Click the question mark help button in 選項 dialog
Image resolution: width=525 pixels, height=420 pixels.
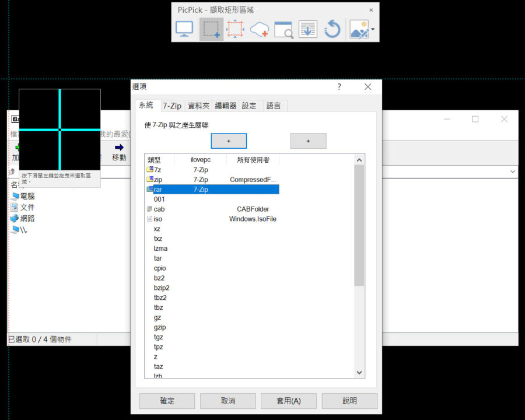(339, 87)
